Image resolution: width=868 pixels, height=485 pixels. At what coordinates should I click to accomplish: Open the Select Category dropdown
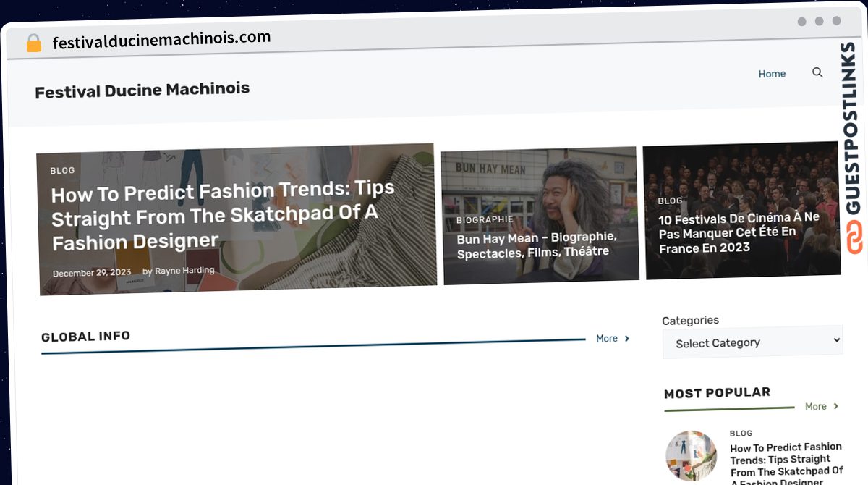point(752,342)
